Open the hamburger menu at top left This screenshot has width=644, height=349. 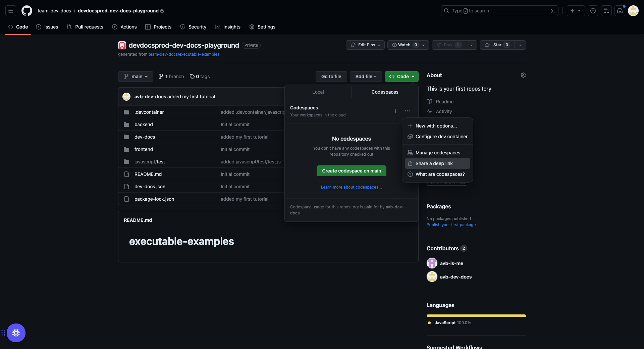10,10
